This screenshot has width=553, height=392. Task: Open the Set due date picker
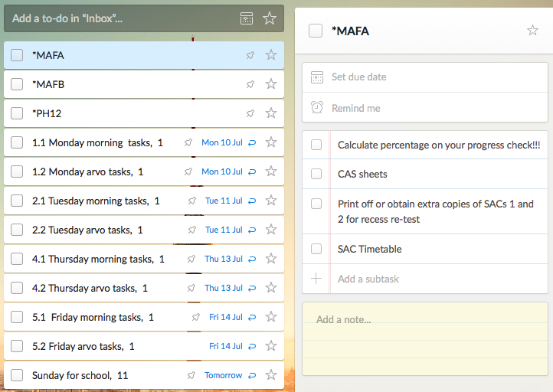coord(425,77)
